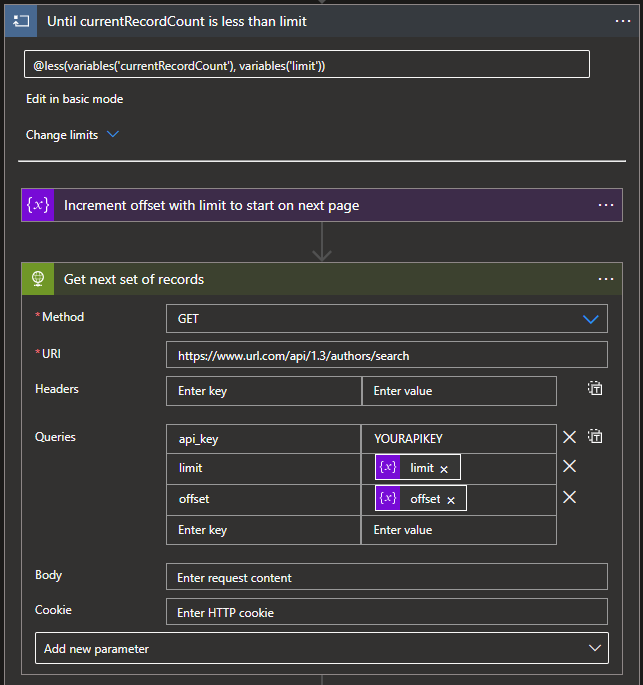Click the limit variable token icon

[x=388, y=467]
